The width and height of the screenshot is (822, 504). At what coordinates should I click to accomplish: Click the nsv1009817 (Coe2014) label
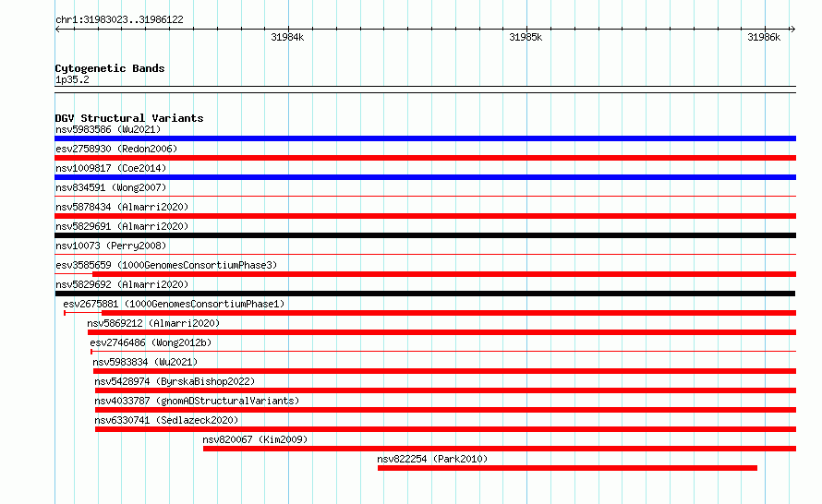(x=111, y=168)
